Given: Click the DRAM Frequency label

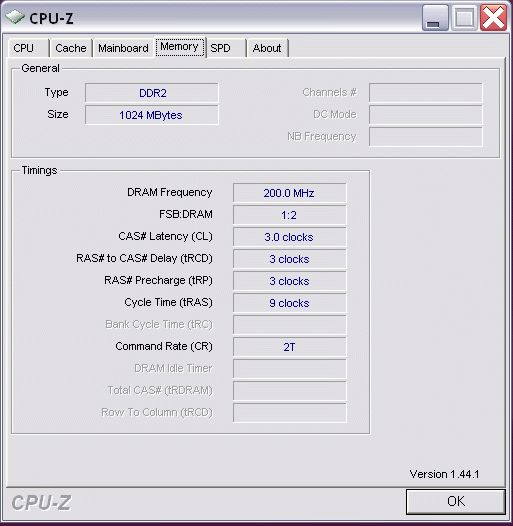Looking at the screenshot, I should (169, 192).
